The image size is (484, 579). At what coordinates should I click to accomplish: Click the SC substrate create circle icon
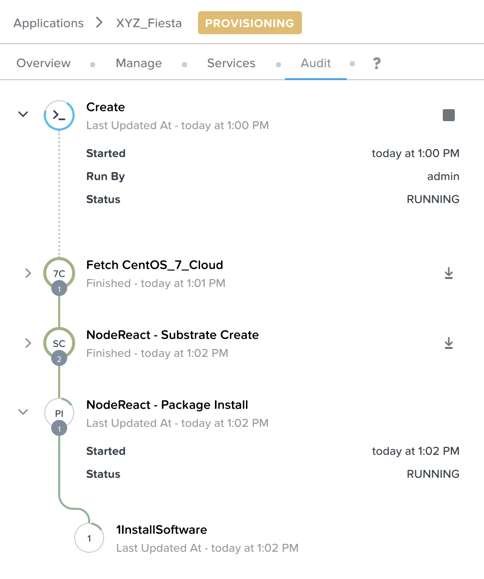click(x=59, y=343)
